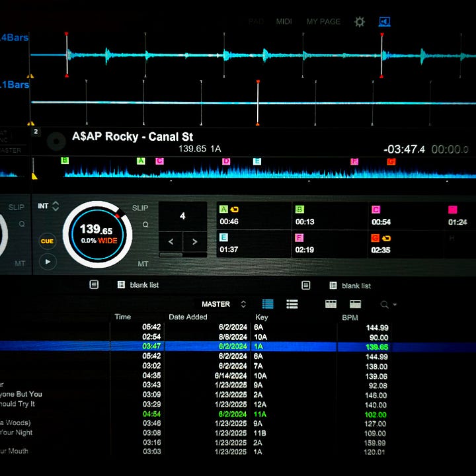Double the loop with right arrow
476x476 pixels.
194,242
